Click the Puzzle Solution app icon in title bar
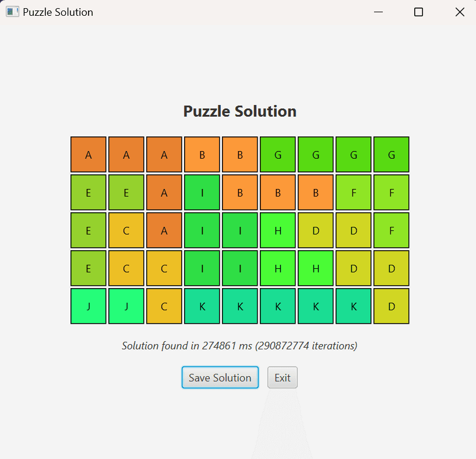This screenshot has width=476, height=459. pos(12,12)
